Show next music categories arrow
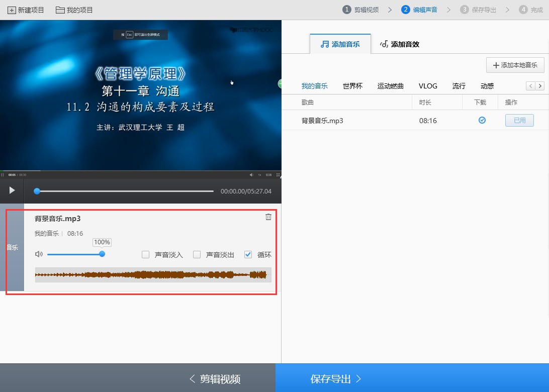 click(540, 86)
